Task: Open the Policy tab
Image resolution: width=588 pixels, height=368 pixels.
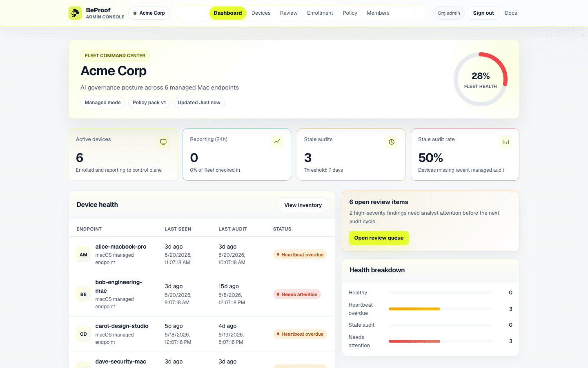Action: tap(350, 13)
